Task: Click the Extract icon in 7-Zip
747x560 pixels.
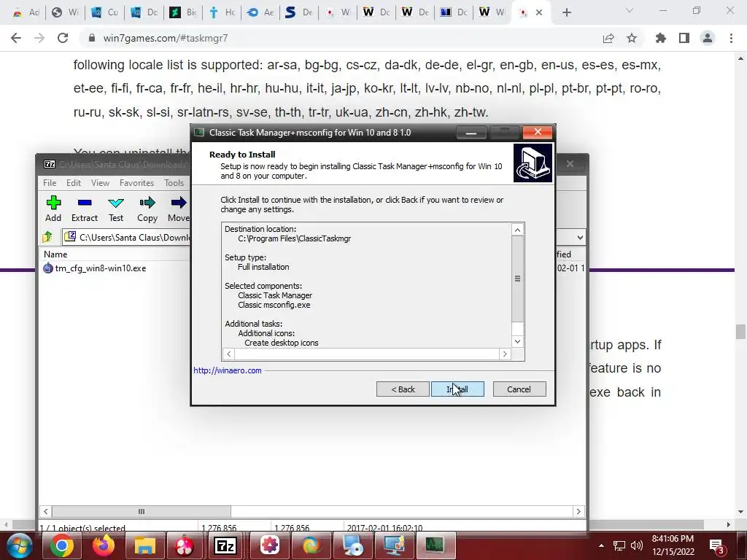Action: (x=85, y=209)
